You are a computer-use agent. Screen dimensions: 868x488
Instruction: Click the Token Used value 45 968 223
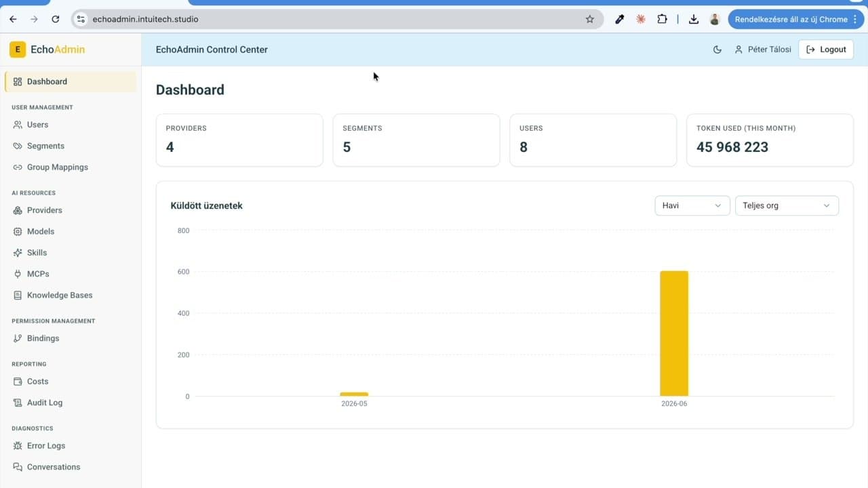[732, 147]
